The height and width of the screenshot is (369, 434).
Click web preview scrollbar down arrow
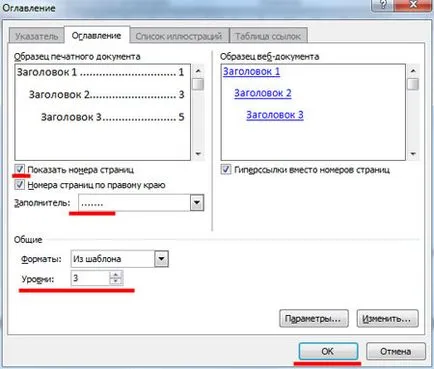pos(413,154)
